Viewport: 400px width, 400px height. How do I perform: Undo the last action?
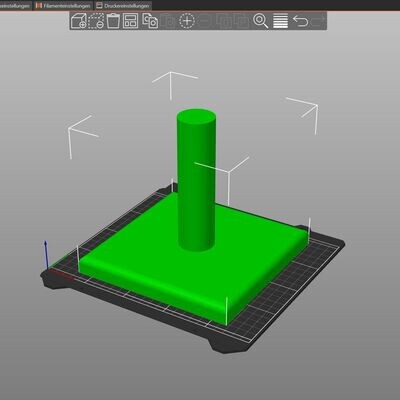pos(300,21)
